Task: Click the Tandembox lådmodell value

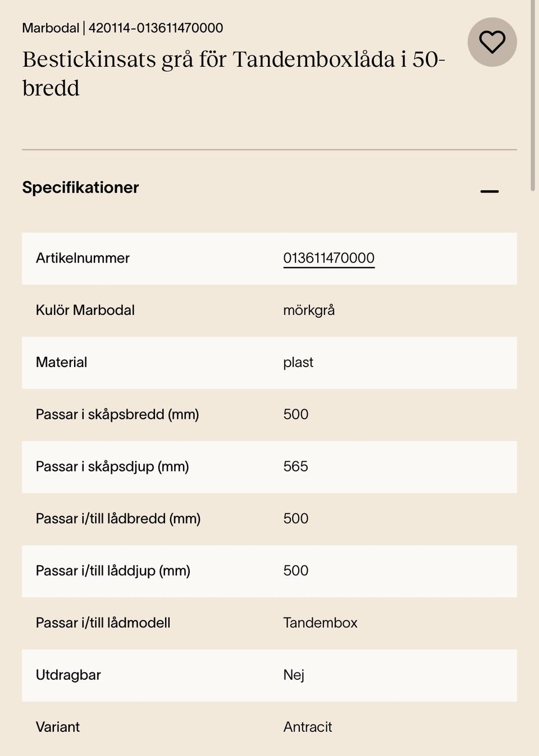Action: tap(320, 623)
